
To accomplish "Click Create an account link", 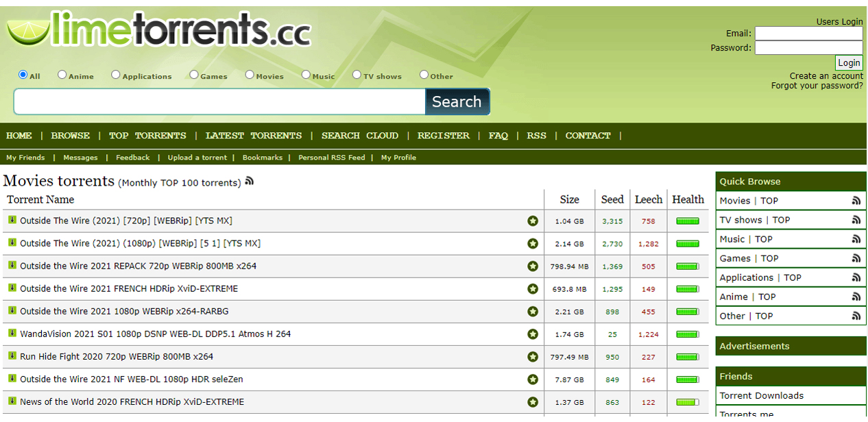I will [826, 76].
